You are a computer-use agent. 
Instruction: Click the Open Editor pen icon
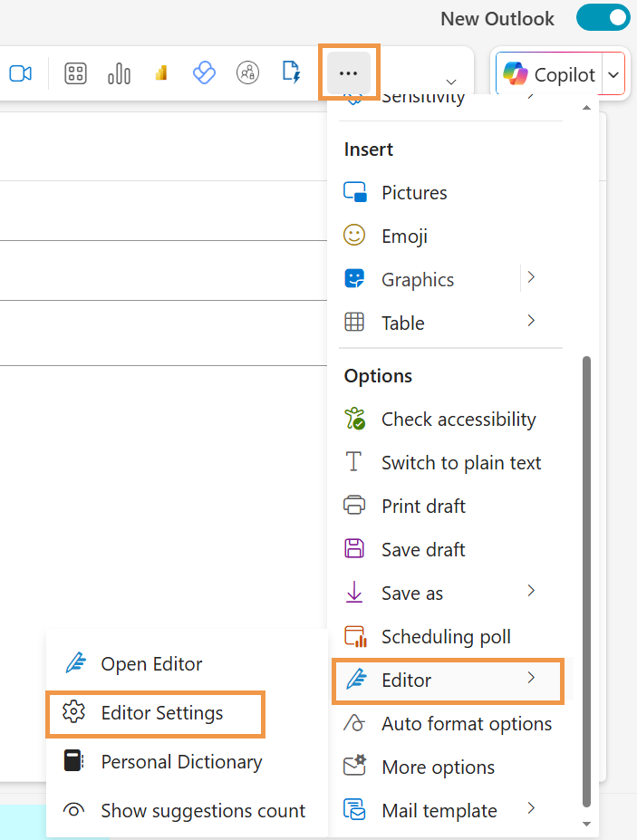[75, 662]
